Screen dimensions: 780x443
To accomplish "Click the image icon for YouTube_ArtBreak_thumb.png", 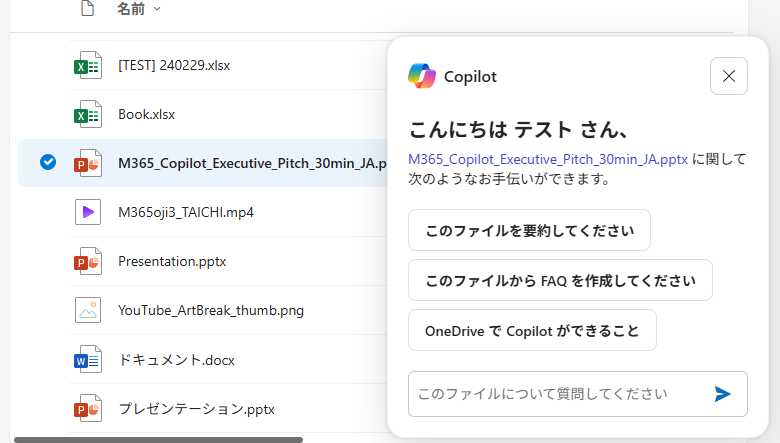I will point(88,310).
